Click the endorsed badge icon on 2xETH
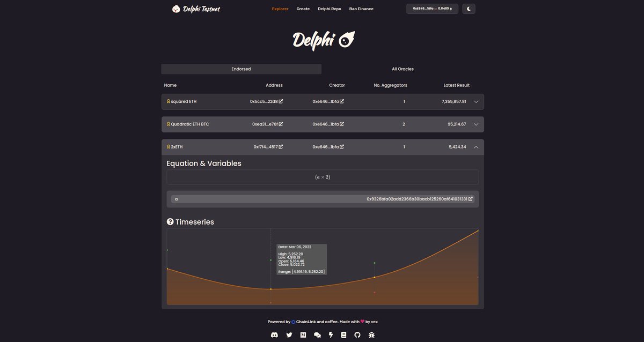This screenshot has width=644, height=342. [169, 146]
